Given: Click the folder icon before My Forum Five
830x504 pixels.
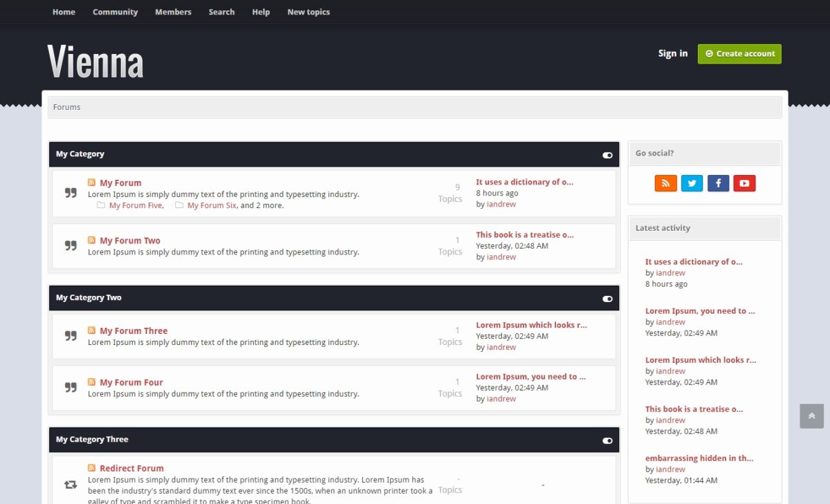Looking at the screenshot, I should 101,205.
